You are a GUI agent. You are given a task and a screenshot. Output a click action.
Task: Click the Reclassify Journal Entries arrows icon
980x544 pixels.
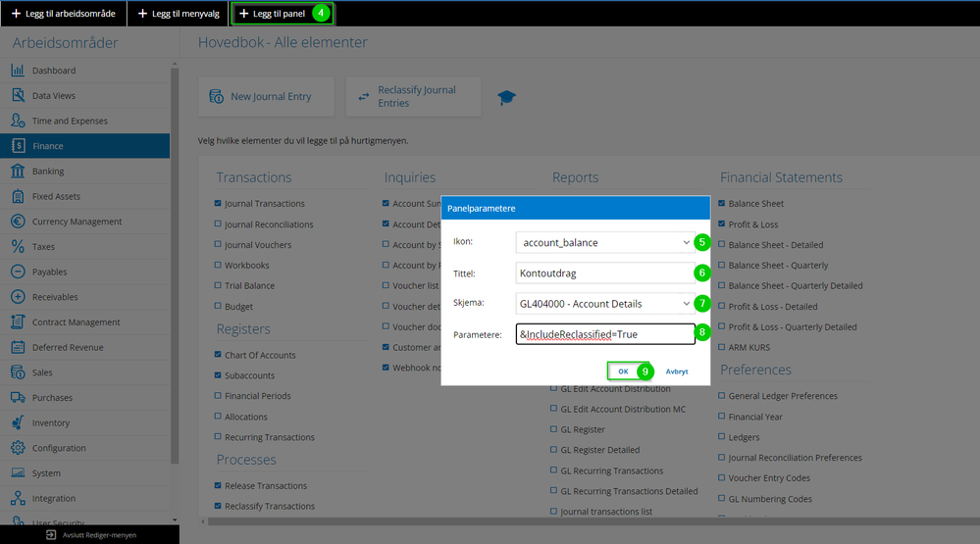point(363,97)
